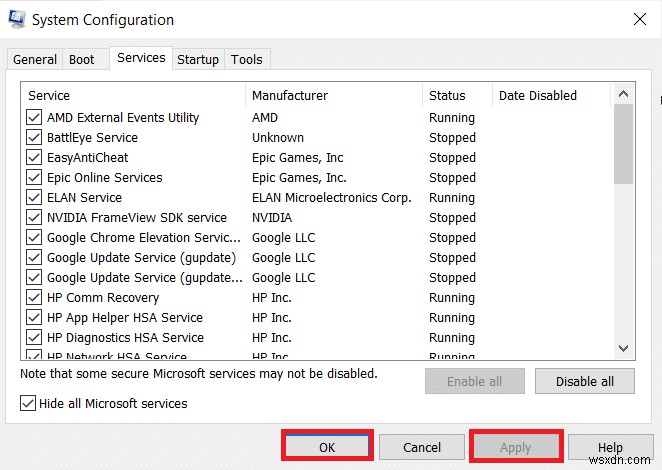Open the Boot tab
The height and width of the screenshot is (470, 662).
(x=82, y=60)
